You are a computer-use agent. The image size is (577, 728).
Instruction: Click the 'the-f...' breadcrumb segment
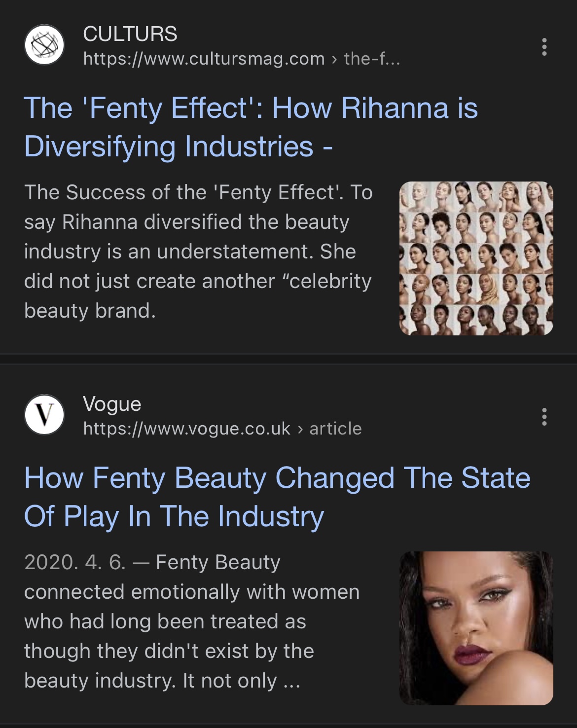(372, 59)
